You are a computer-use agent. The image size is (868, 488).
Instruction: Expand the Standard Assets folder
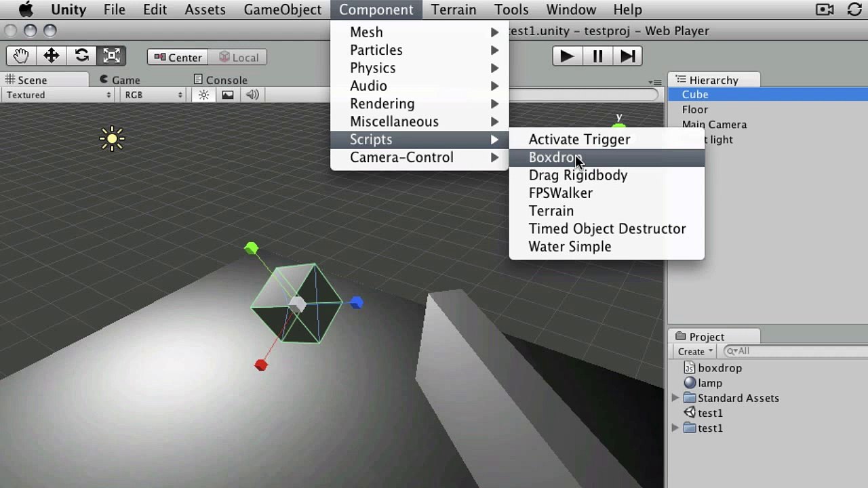[x=675, y=398]
